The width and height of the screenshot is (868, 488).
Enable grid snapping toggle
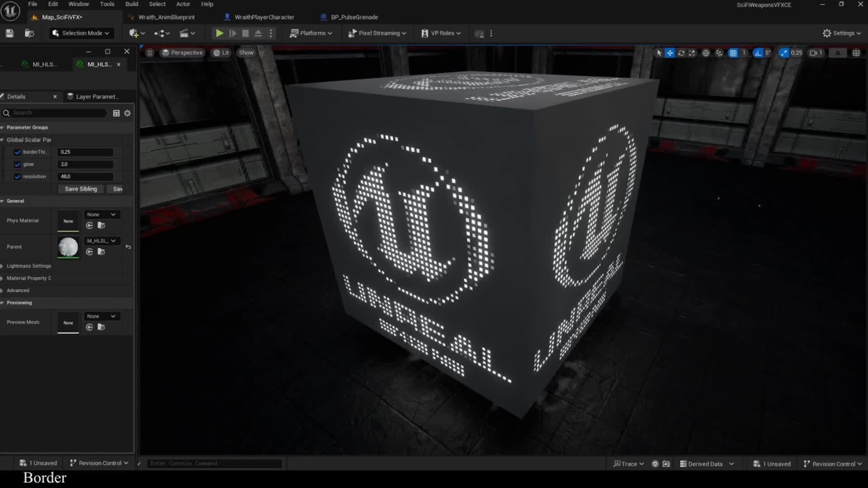pos(733,53)
